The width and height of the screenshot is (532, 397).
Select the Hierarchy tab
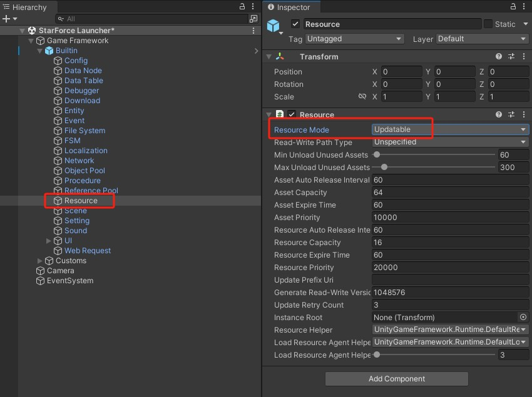pyautogui.click(x=27, y=7)
